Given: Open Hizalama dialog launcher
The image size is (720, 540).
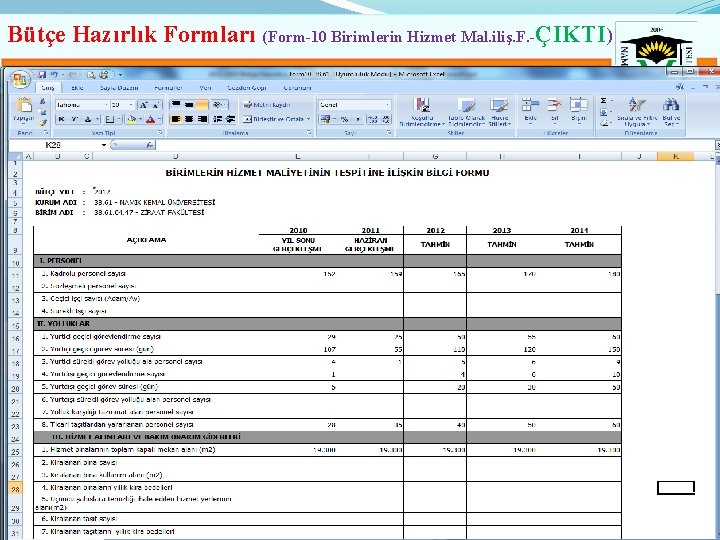Looking at the screenshot, I should [309, 133].
